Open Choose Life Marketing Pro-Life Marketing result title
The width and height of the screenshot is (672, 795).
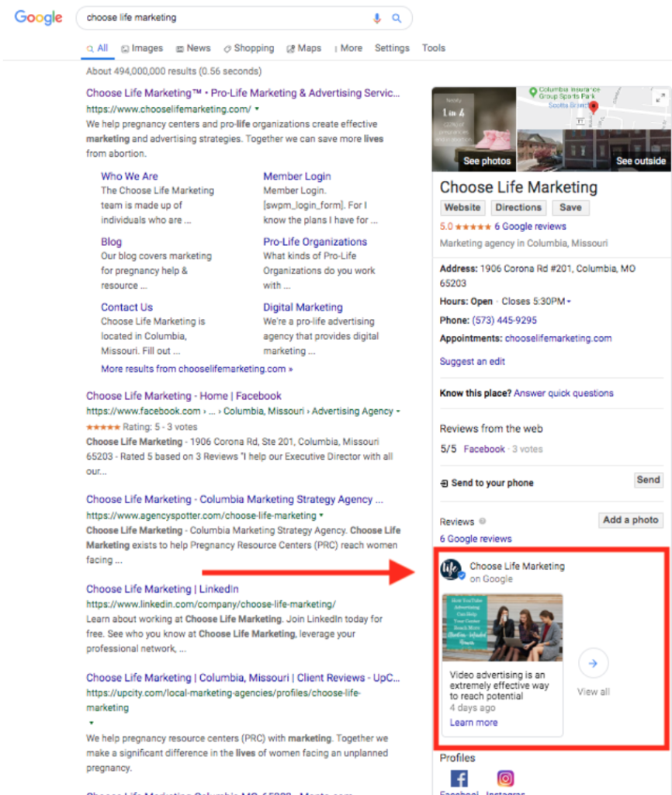[x=243, y=93]
